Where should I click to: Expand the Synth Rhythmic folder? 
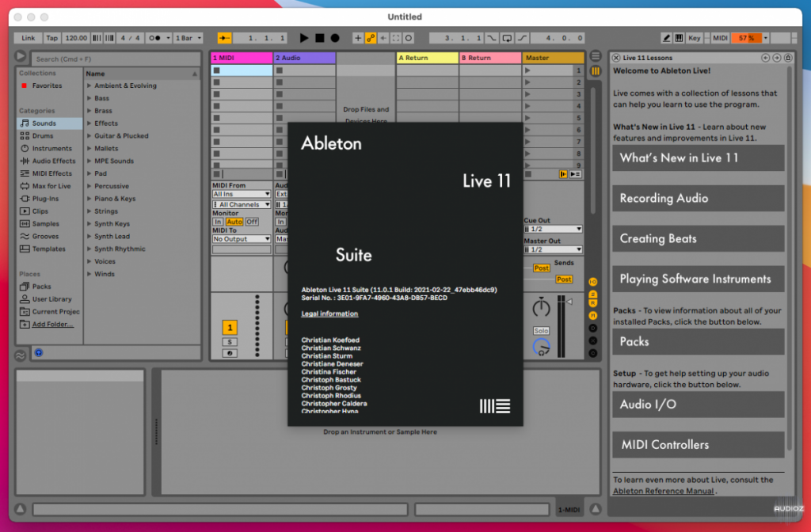pos(89,249)
